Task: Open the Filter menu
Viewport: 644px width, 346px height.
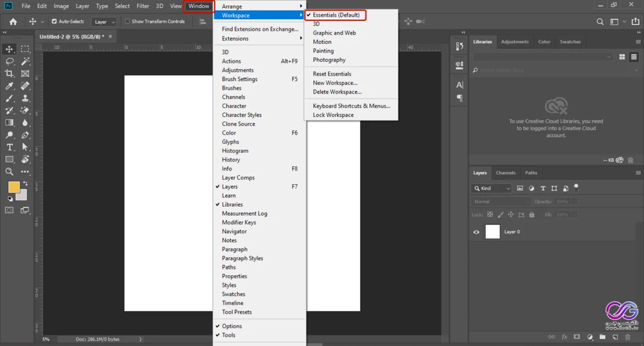Action: coord(143,6)
